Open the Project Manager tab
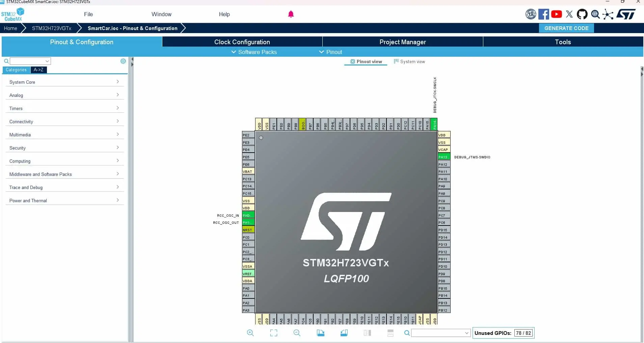The image size is (644, 343). (403, 42)
